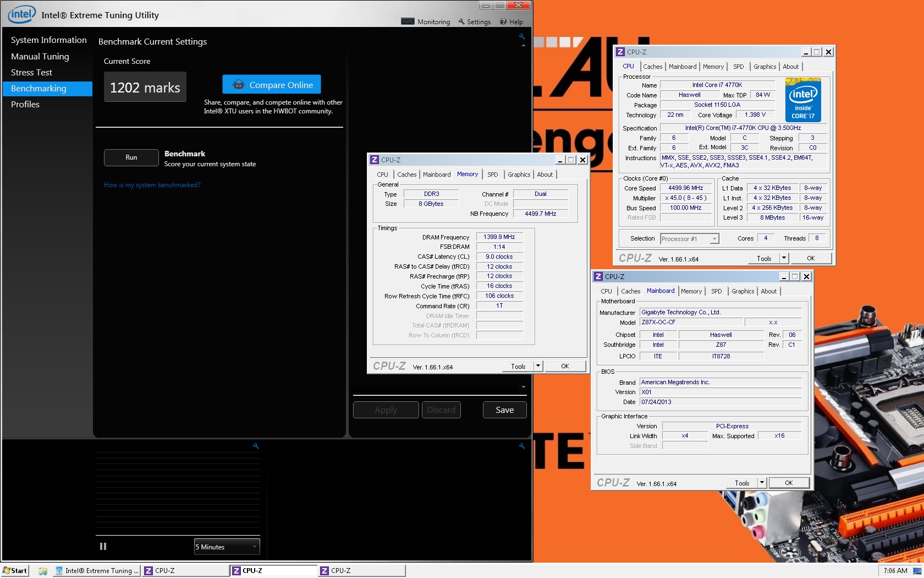Open Profiles section
The height and width of the screenshot is (578, 924).
[x=25, y=104]
